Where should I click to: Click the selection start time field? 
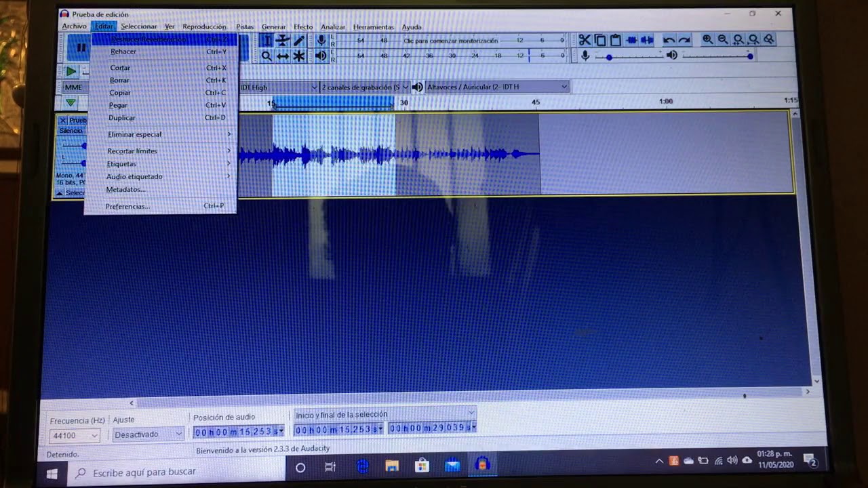[338, 429]
